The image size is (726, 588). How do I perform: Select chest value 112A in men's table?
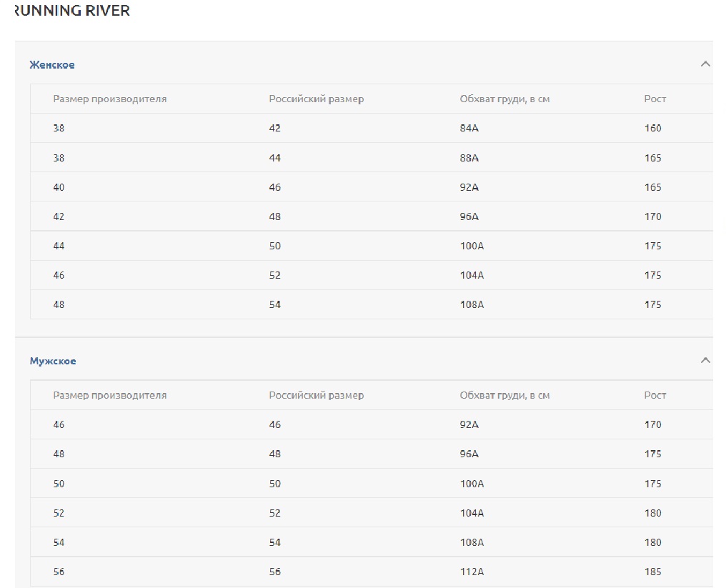click(472, 572)
